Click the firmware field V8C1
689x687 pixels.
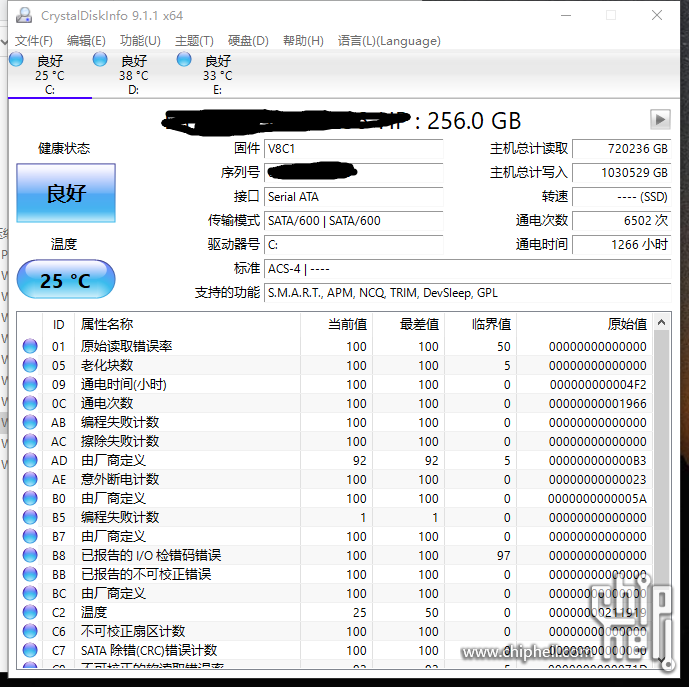(353, 149)
